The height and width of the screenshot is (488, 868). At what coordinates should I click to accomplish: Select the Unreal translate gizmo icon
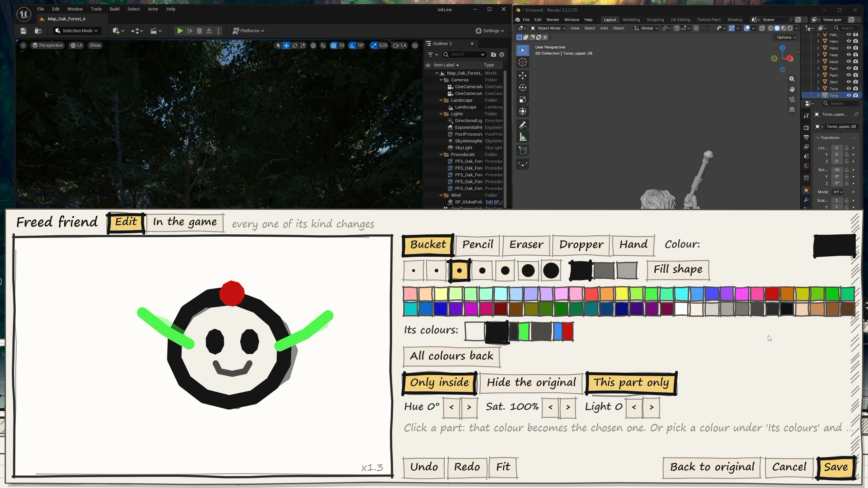tap(287, 45)
